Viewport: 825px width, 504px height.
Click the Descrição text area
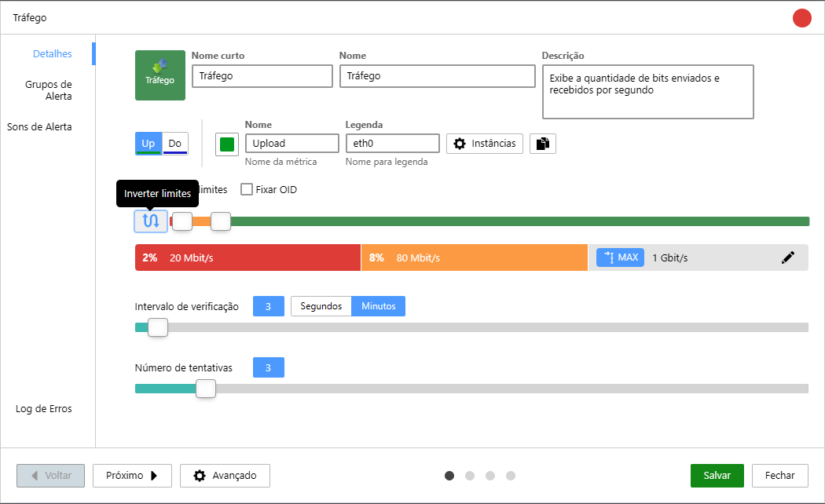pyautogui.click(x=647, y=91)
